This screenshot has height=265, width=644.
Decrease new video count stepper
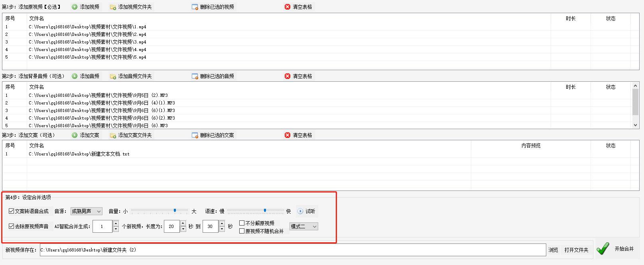(x=116, y=229)
